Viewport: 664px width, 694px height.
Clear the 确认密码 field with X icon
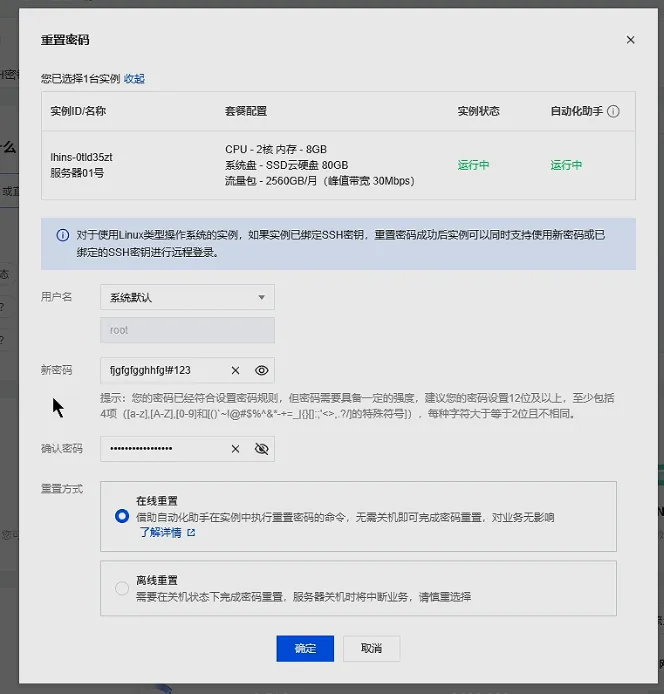(x=236, y=449)
